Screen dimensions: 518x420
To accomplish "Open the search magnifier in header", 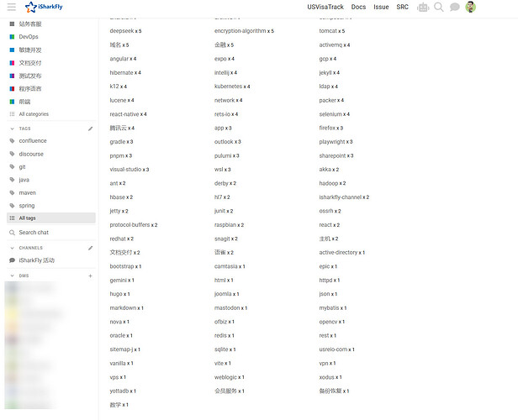I will [439, 7].
